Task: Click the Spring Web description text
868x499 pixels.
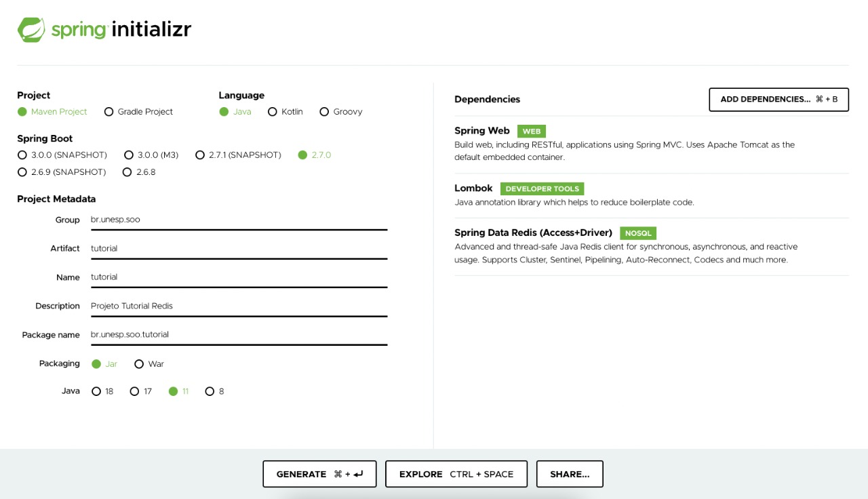Action: coord(625,151)
